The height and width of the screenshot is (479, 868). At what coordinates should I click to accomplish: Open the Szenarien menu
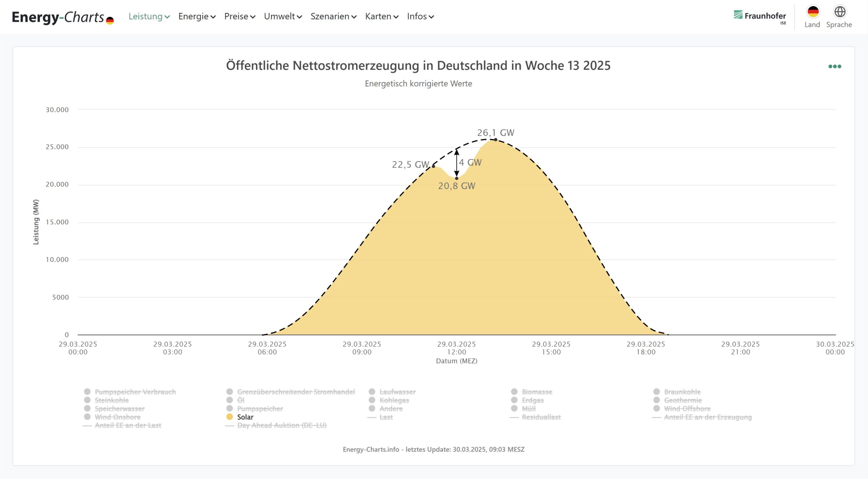[333, 17]
